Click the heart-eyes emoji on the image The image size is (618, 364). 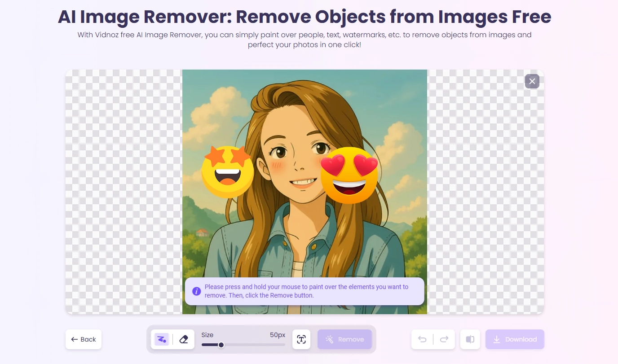tap(349, 175)
